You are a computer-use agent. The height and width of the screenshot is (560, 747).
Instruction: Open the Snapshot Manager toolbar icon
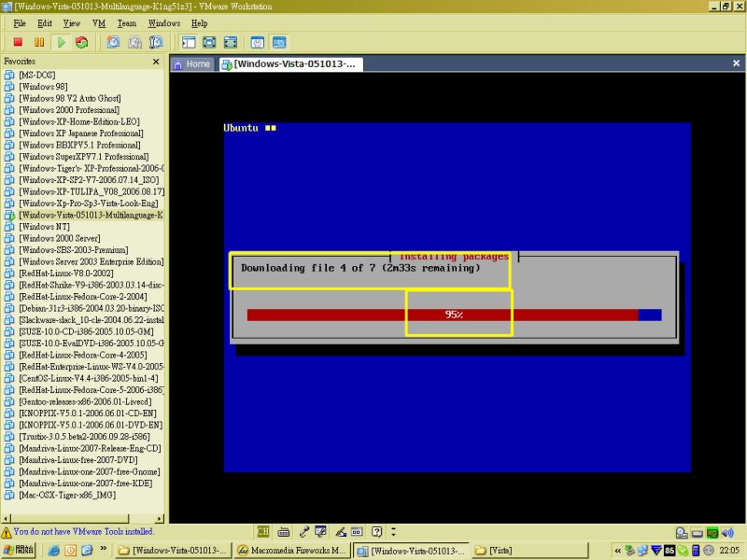pos(156,42)
